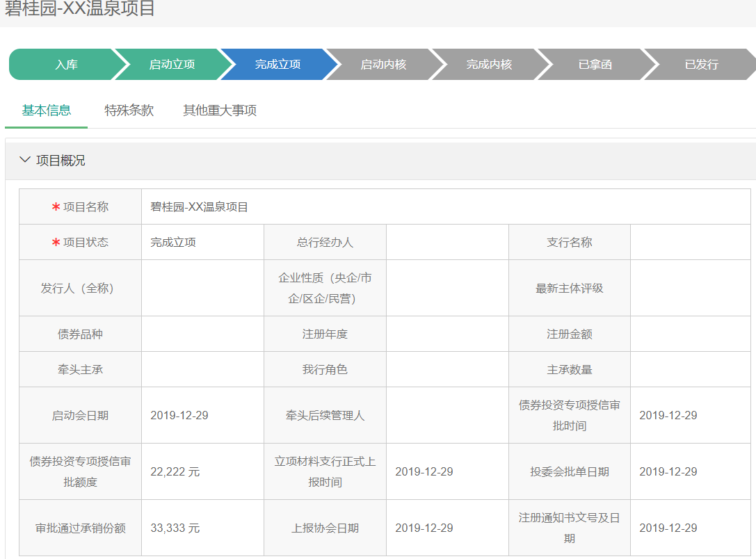This screenshot has width=756, height=559.
Task: Click the empty 注册年度 field
Action: 447,334
